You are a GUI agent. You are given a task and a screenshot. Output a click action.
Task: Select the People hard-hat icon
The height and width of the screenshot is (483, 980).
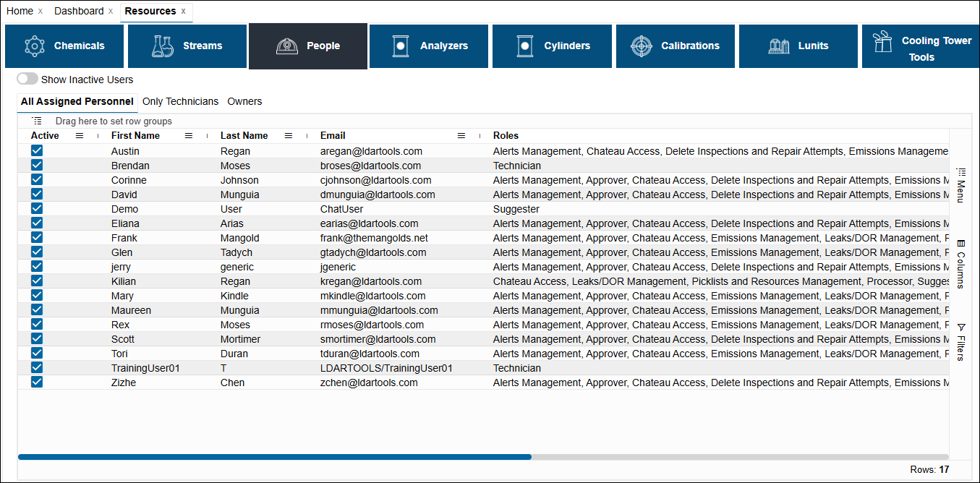(x=287, y=46)
